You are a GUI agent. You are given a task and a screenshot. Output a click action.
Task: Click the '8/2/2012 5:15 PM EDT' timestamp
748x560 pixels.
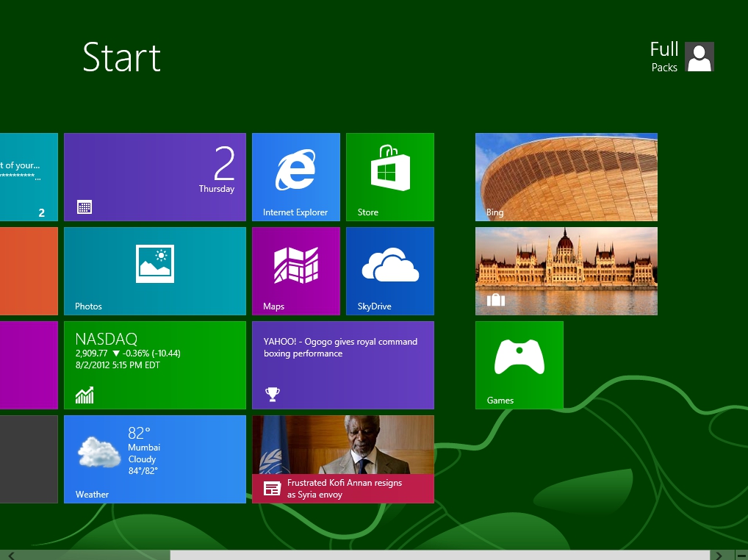(x=118, y=365)
